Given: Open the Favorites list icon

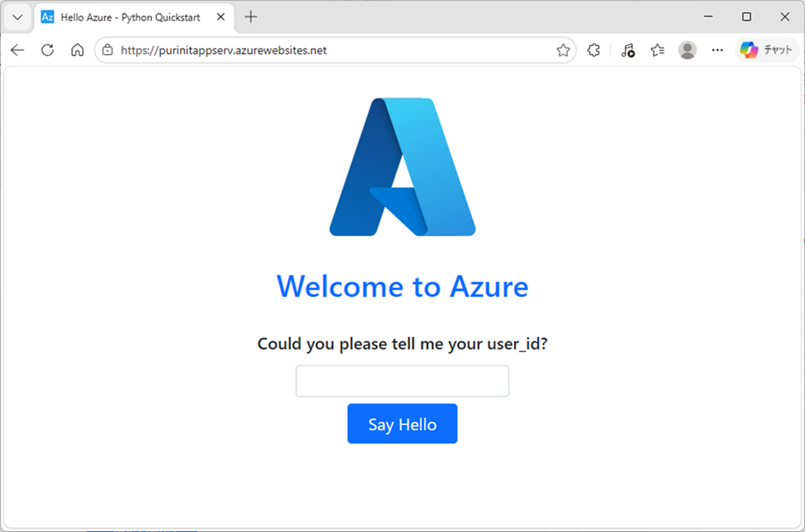Looking at the screenshot, I should pos(657,50).
